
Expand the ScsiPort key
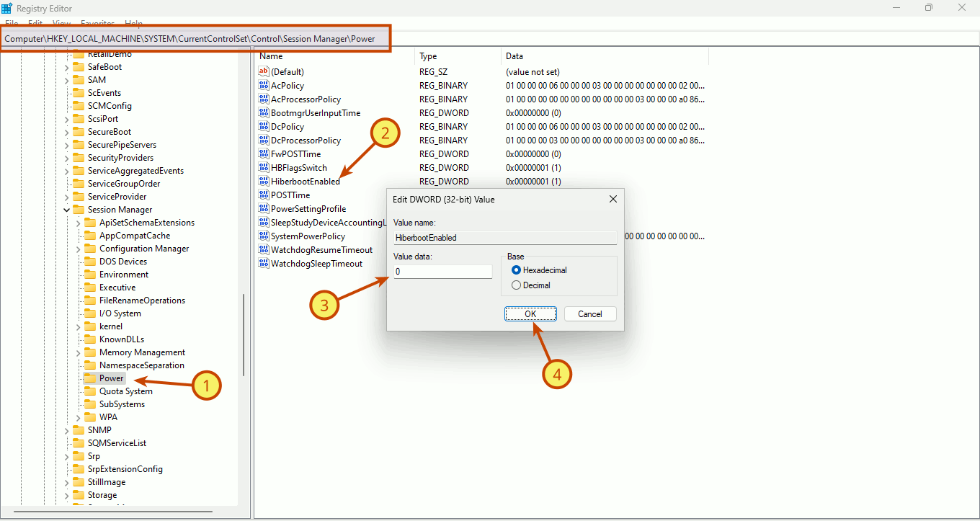coord(66,119)
